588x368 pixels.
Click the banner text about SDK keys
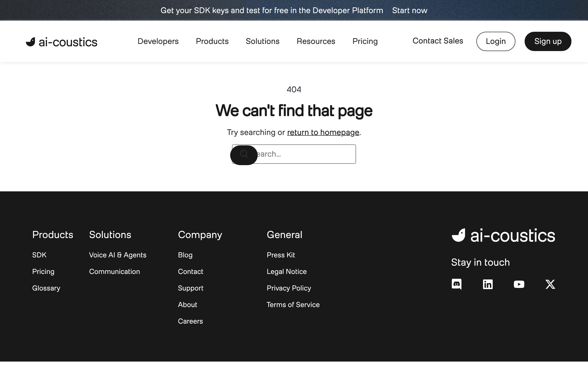point(272,11)
